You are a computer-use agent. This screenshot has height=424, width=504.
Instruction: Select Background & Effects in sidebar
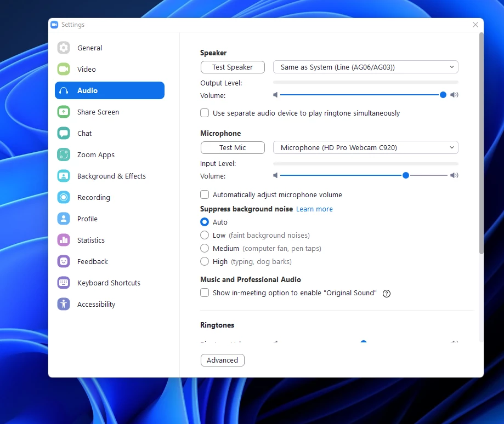(110, 176)
